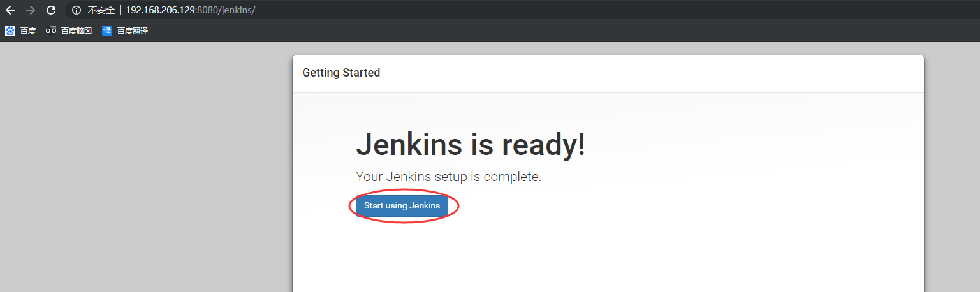
Task: Click the browser back arrow
Action: (10, 10)
